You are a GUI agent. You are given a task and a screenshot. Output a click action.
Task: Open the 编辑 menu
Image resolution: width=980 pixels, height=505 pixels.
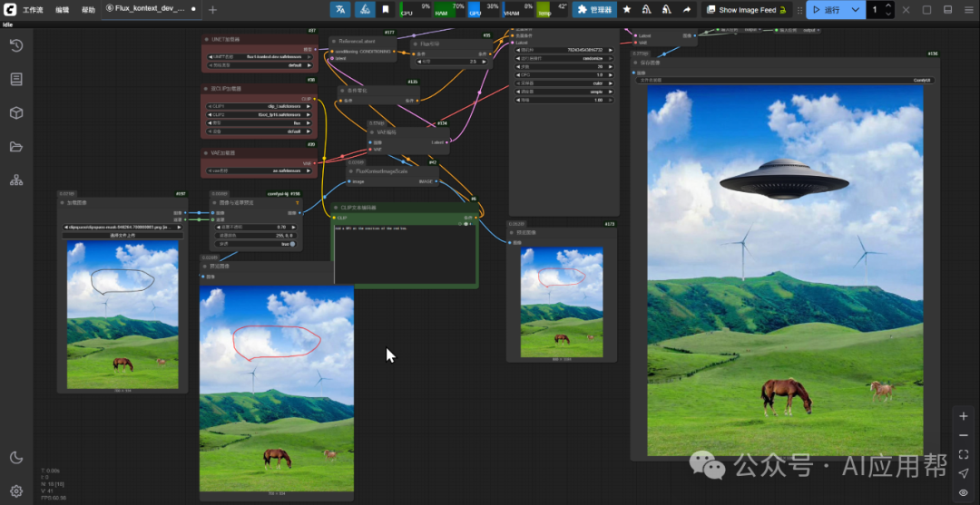tap(62, 10)
